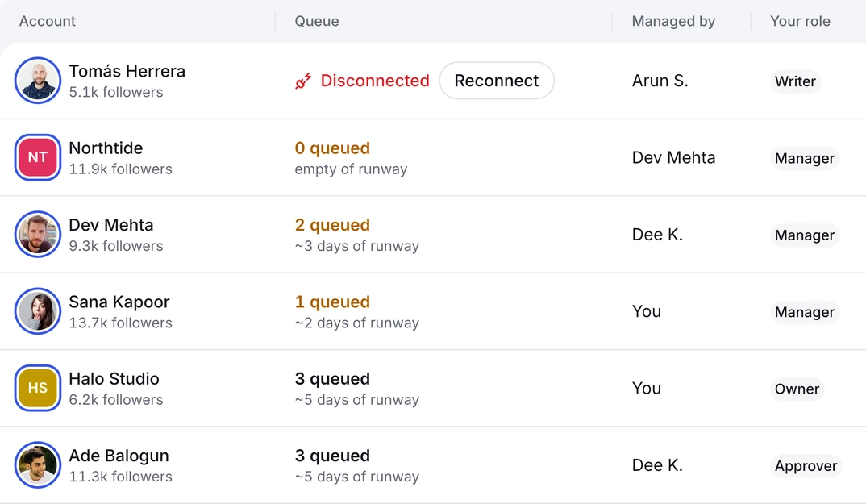Click You in Halo Studio's row
866x504 pixels.
[646, 388]
